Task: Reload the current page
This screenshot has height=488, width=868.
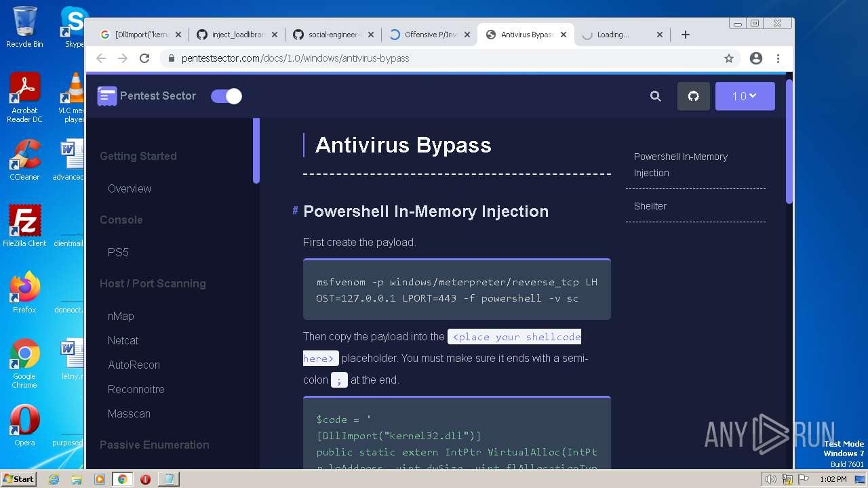Action: point(144,58)
